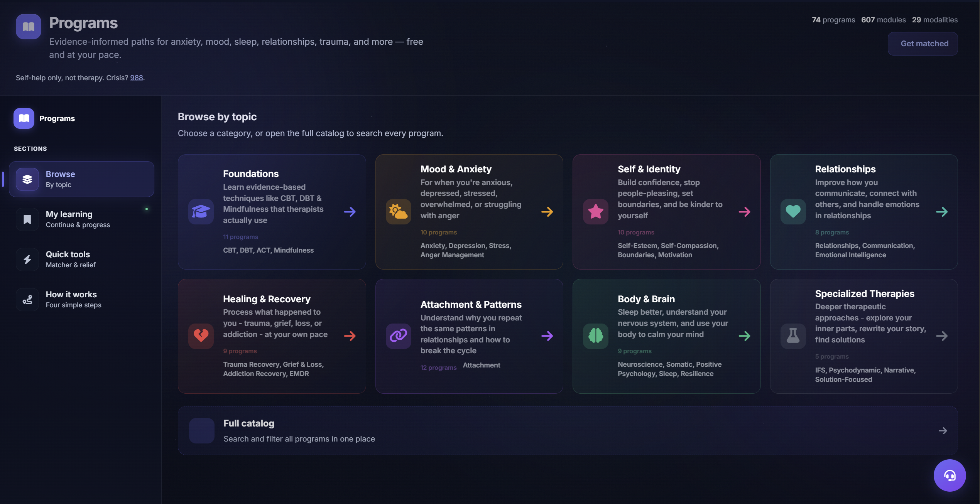Click the 'Browse by topic' heading
Image resolution: width=980 pixels, height=504 pixels.
point(217,117)
